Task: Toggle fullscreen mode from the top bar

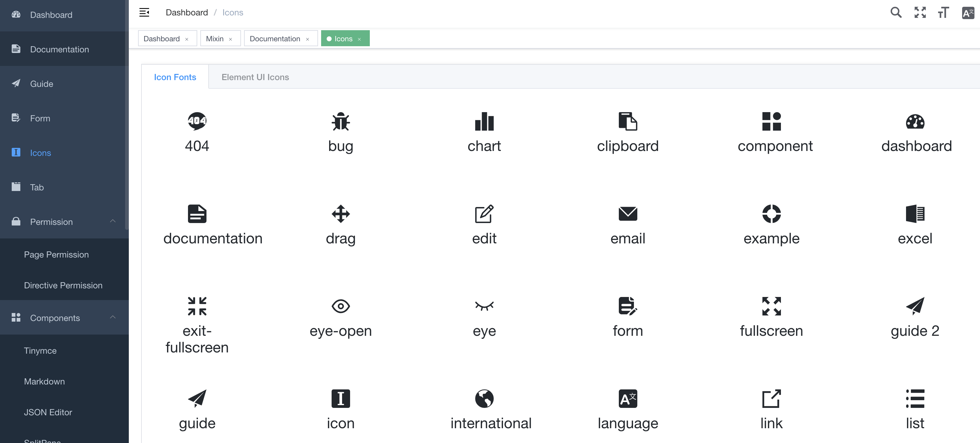Action: coord(920,13)
